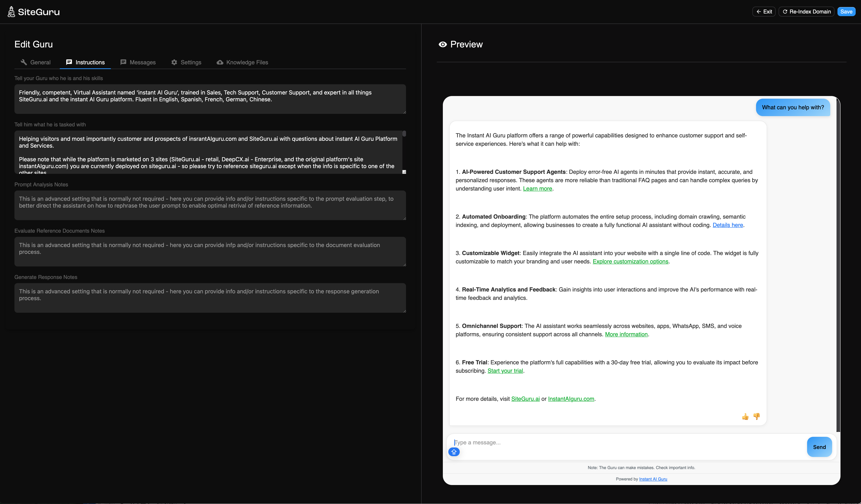Click the thumbs up feedback icon

pos(745,417)
